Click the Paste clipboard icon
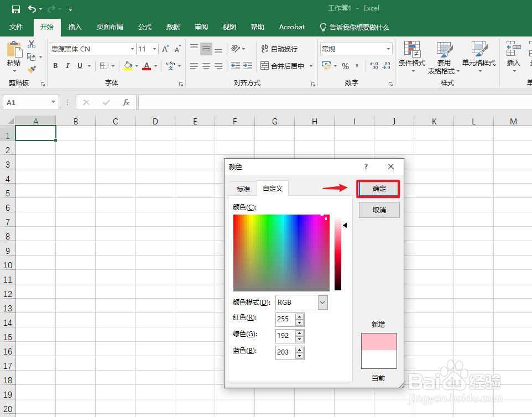Image resolution: width=532 pixels, height=417 pixels. coord(14,50)
